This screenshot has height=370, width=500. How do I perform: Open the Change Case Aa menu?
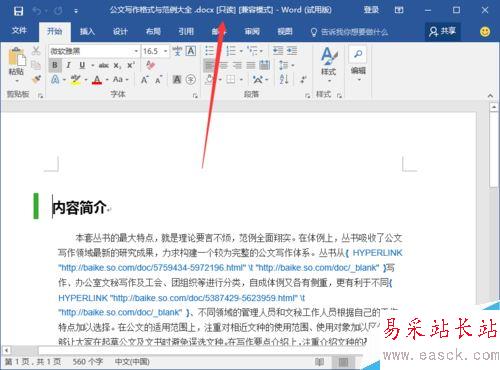pos(120,79)
